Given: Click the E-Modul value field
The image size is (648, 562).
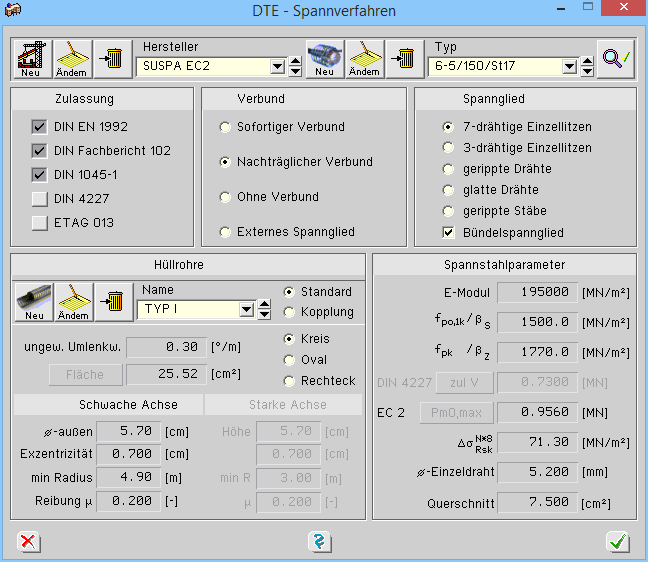Looking at the screenshot, I should point(535,292).
